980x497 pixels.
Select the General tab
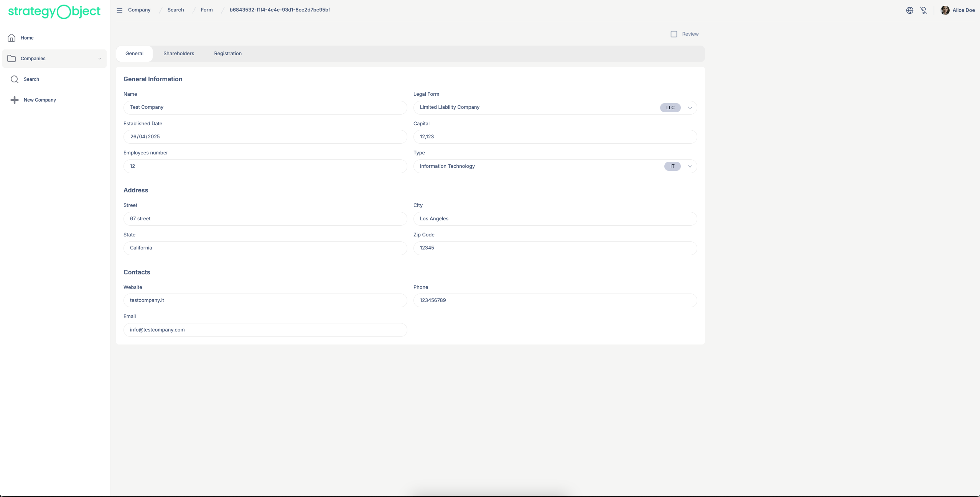[134, 54]
